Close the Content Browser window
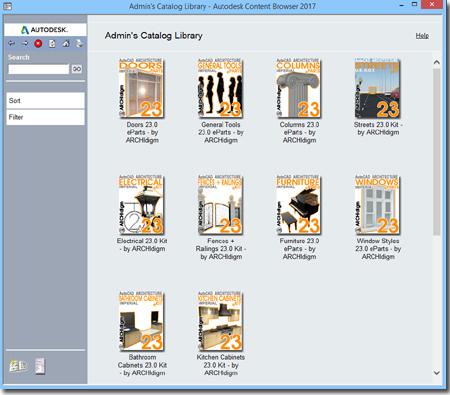The width and height of the screenshot is (450, 395). (x=432, y=5)
